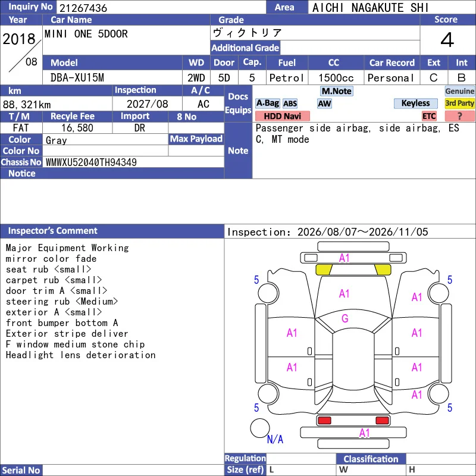The image size is (476, 476).
Task: Click the G mark on windshield
Action: (x=345, y=318)
